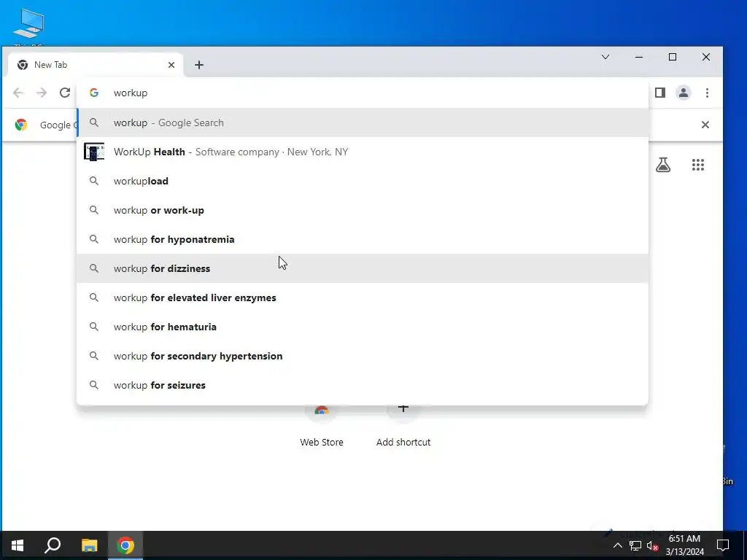Click the WorkUp Health thumbnail image
The height and width of the screenshot is (560, 747).
click(x=94, y=152)
